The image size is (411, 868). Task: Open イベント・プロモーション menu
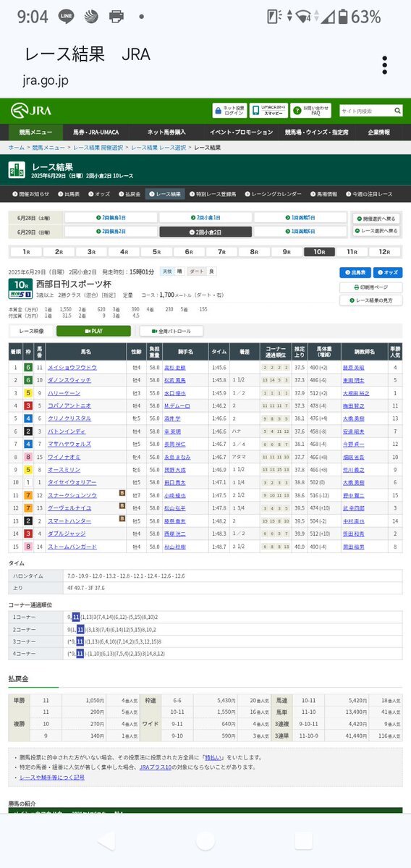pyautogui.click(x=241, y=133)
